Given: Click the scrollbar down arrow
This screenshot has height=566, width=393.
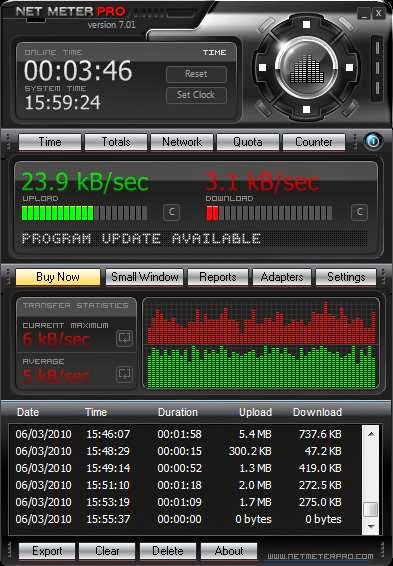Looking at the screenshot, I should pyautogui.click(x=371, y=526).
